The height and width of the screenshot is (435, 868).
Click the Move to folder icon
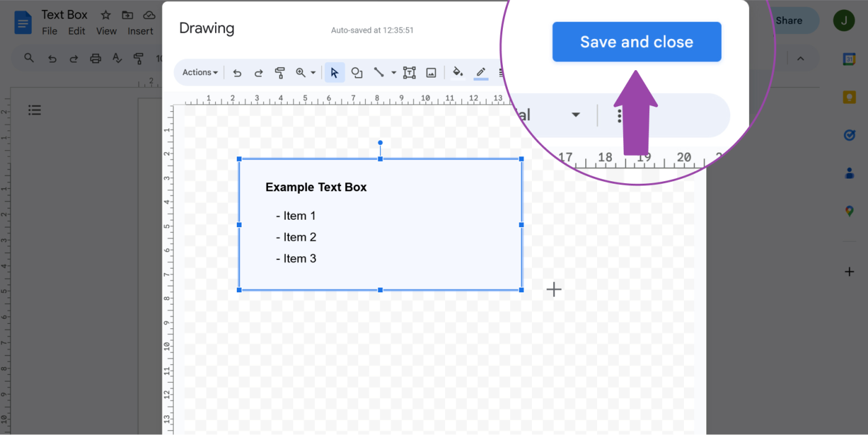point(127,15)
